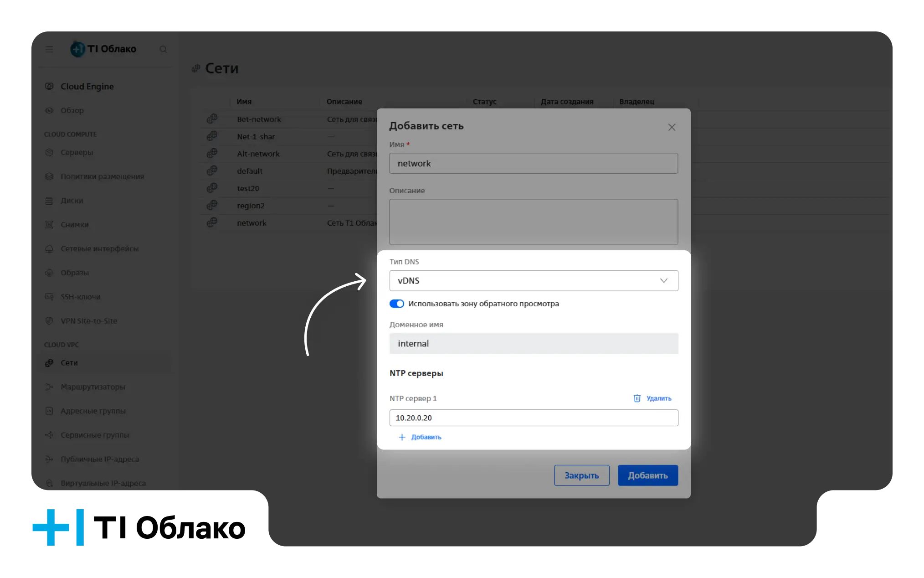Click the network icon in test20 row
924x578 pixels.
tap(212, 188)
